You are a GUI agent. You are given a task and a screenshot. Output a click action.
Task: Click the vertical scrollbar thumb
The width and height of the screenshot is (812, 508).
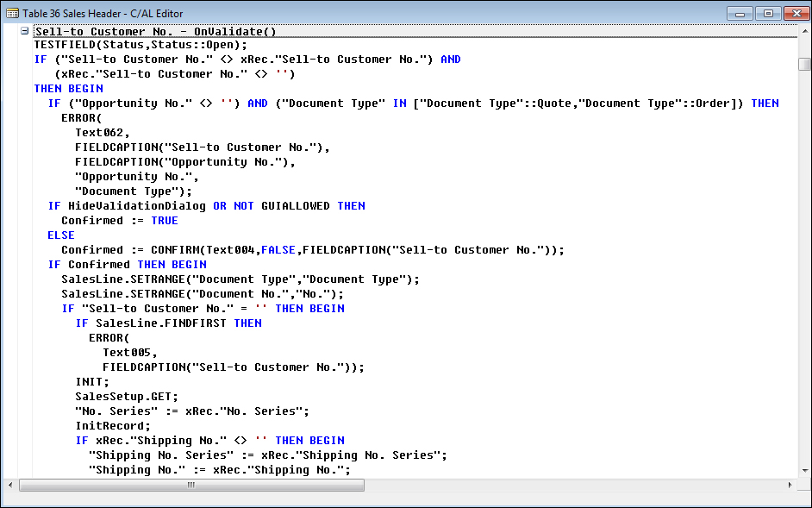pos(804,65)
